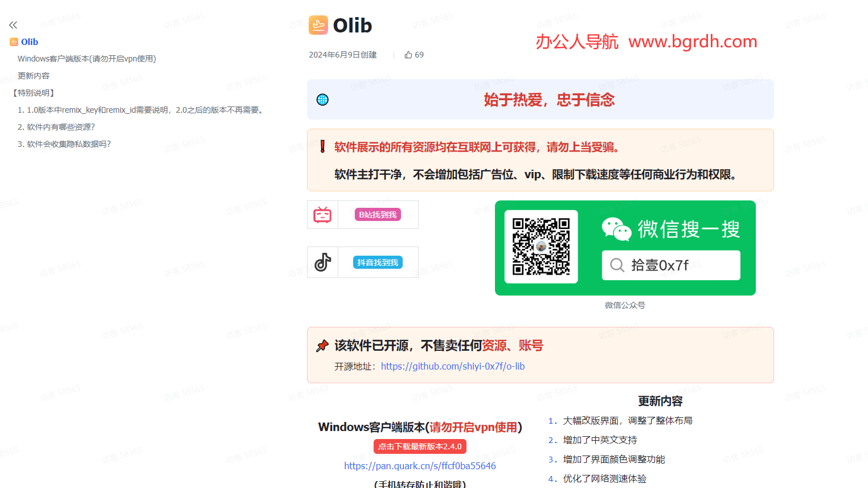Click the TikTok (抖音) icon

[322, 261]
